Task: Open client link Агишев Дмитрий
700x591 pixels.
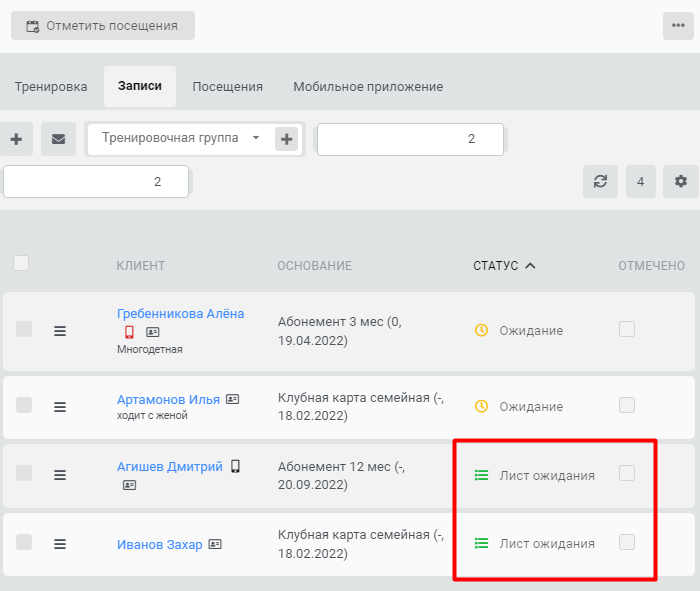Action: [170, 466]
